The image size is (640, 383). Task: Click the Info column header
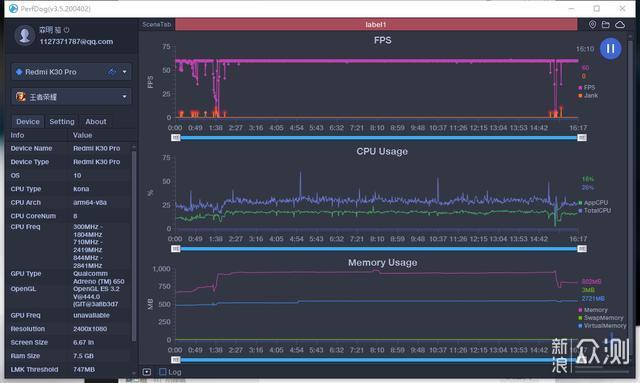[17, 135]
